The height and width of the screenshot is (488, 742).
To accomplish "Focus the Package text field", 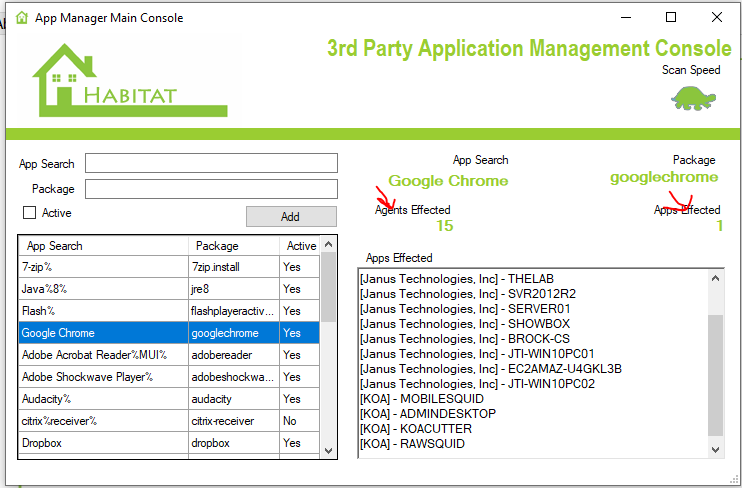I will coord(211,188).
